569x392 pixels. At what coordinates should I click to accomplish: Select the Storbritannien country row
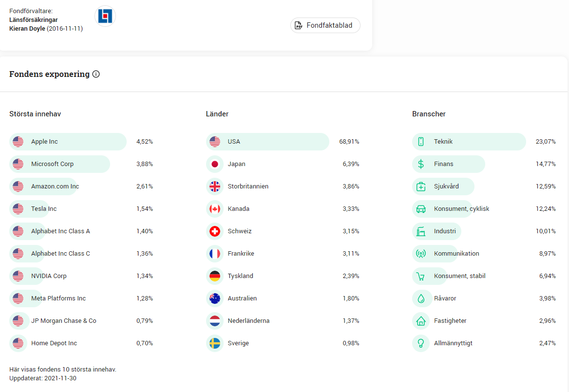pos(248,187)
